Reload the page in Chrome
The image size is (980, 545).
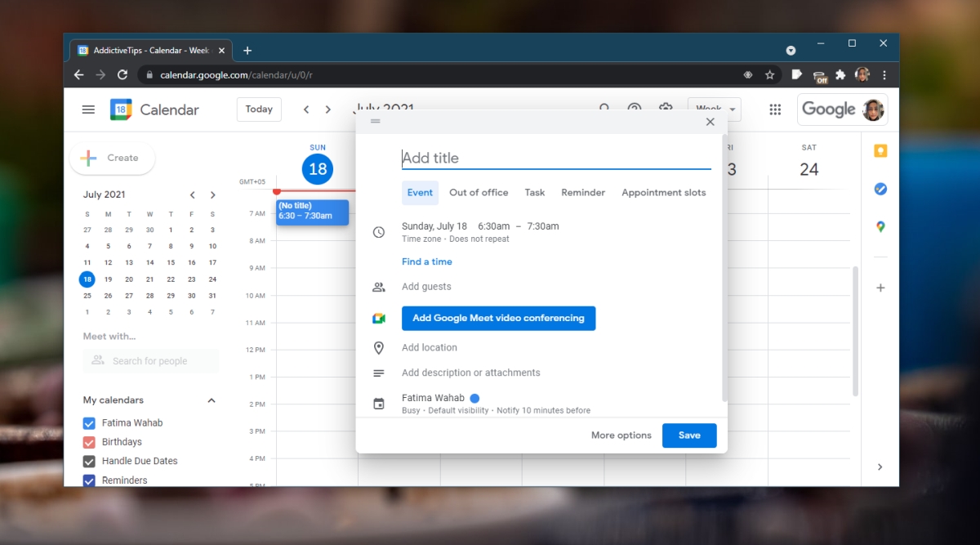coord(122,74)
